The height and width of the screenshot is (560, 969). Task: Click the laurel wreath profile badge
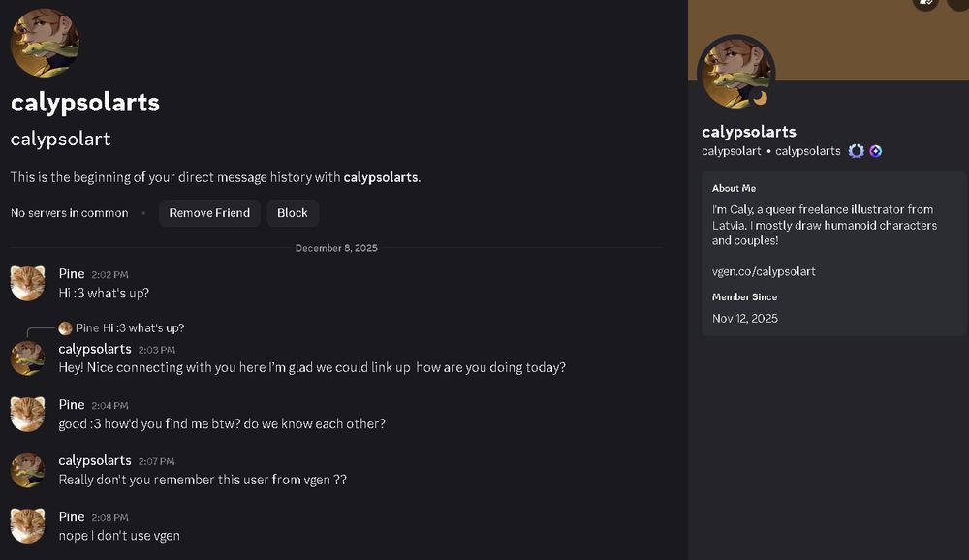point(856,151)
